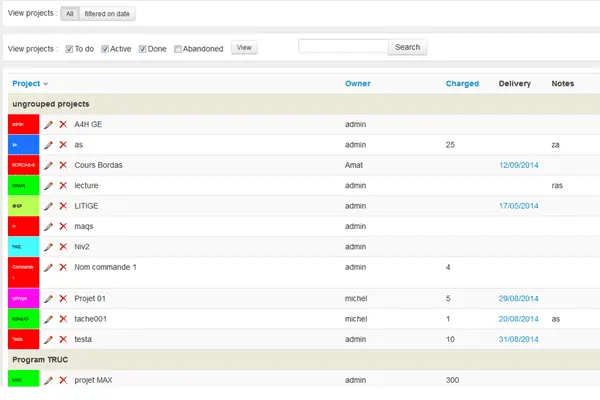
Task: Open edit pencil for Projet 01
Action: 48,298
